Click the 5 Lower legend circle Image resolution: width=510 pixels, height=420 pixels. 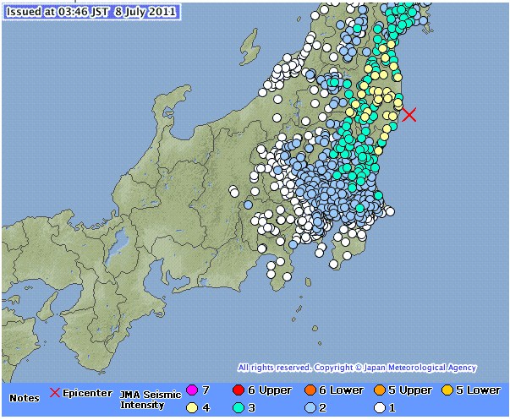coord(448,390)
